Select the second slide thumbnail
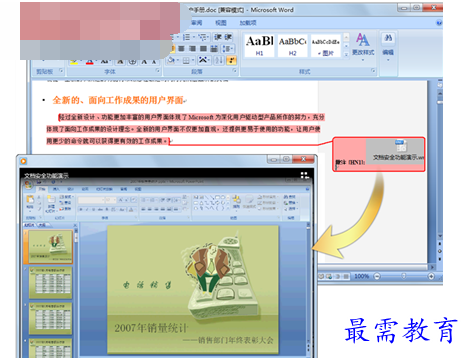Screen dimensions: 466x362 (50, 282)
